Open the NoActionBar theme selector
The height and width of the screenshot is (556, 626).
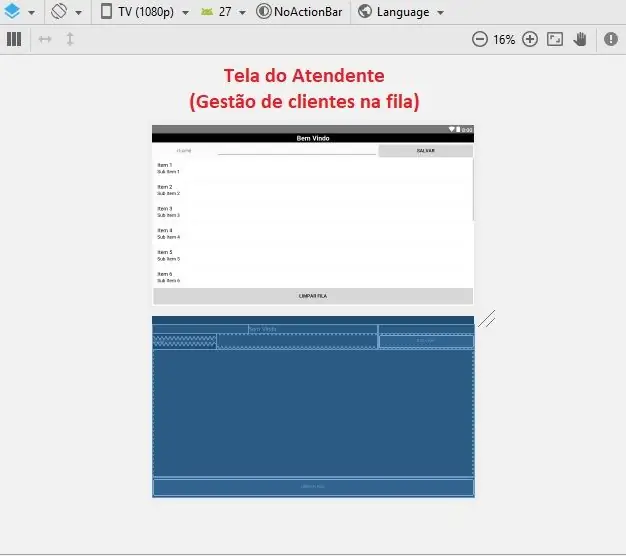click(299, 12)
